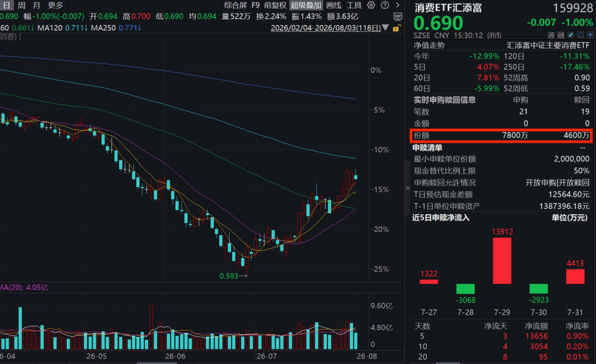Click the volume MA(20) 4.05亿 label
This screenshot has width=596, height=364.
click(x=24, y=287)
